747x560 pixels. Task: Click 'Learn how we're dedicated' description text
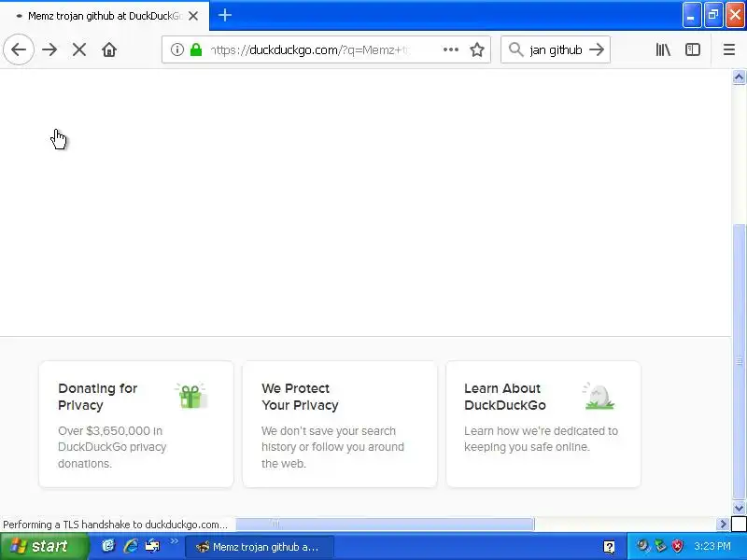541,439
